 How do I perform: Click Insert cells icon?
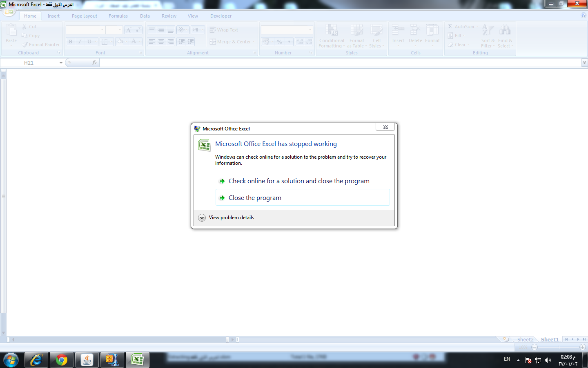coord(398,30)
